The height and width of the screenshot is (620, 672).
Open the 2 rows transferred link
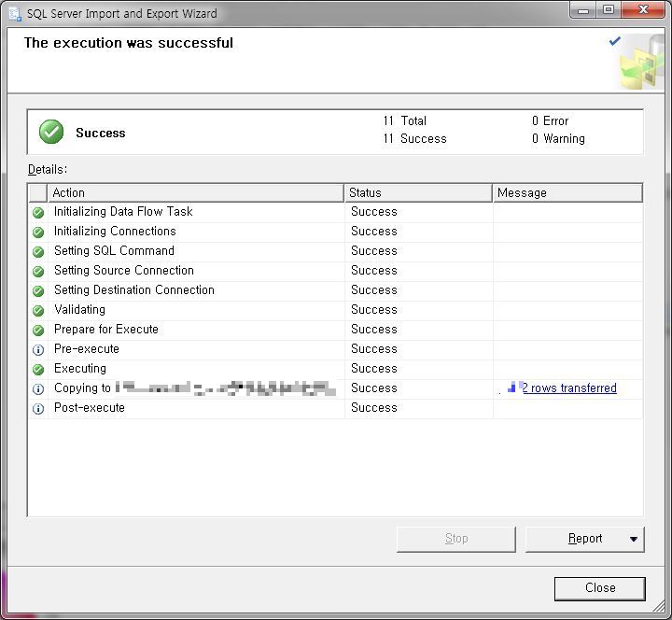click(569, 388)
